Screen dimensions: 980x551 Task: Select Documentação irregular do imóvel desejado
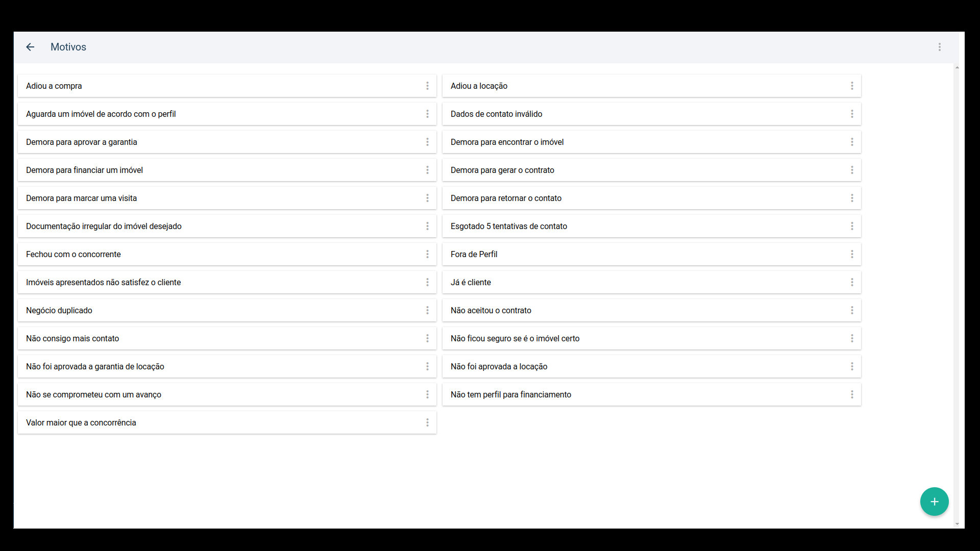click(227, 226)
